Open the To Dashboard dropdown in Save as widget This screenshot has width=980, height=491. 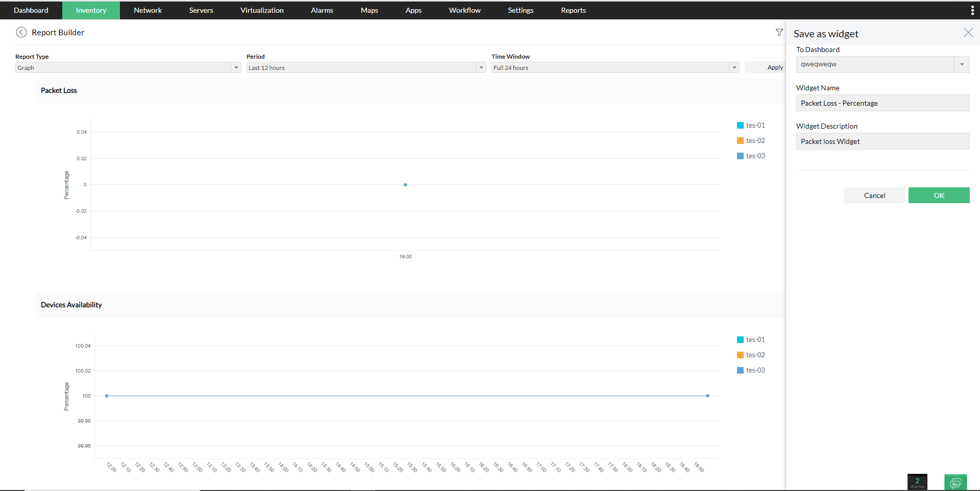tap(962, 64)
